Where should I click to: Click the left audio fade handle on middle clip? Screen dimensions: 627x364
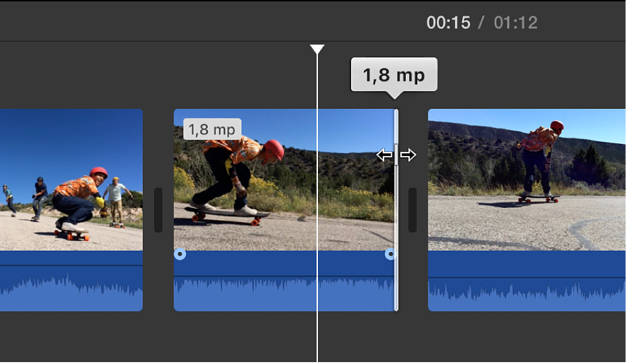point(180,254)
